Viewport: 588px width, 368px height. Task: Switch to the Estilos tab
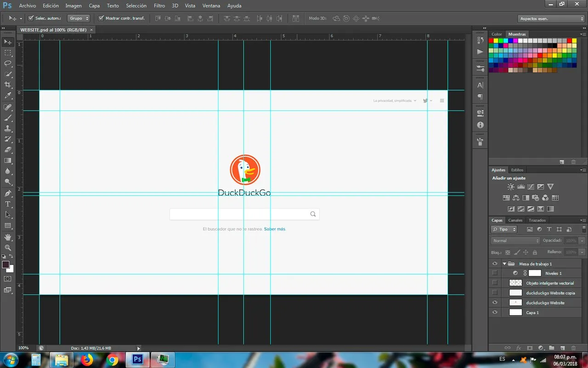tap(517, 170)
